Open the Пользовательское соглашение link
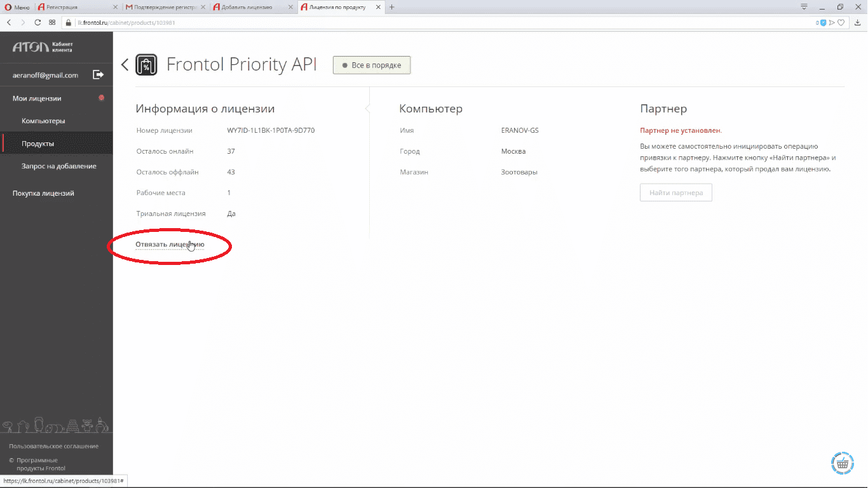This screenshot has width=868, height=488. 53,446
